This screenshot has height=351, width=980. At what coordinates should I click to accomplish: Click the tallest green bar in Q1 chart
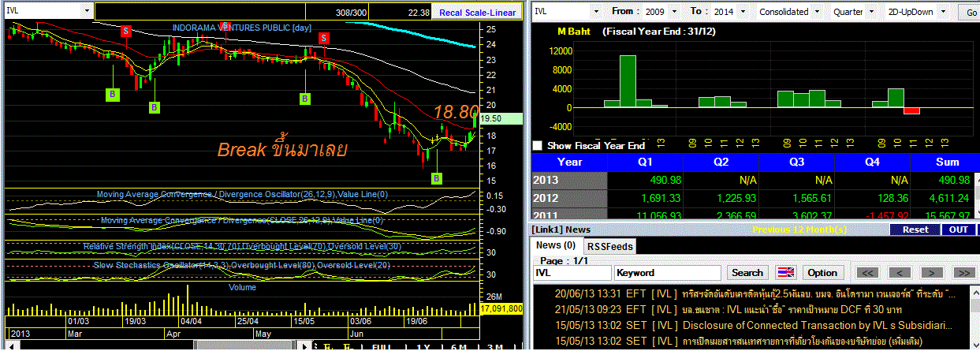point(628,81)
